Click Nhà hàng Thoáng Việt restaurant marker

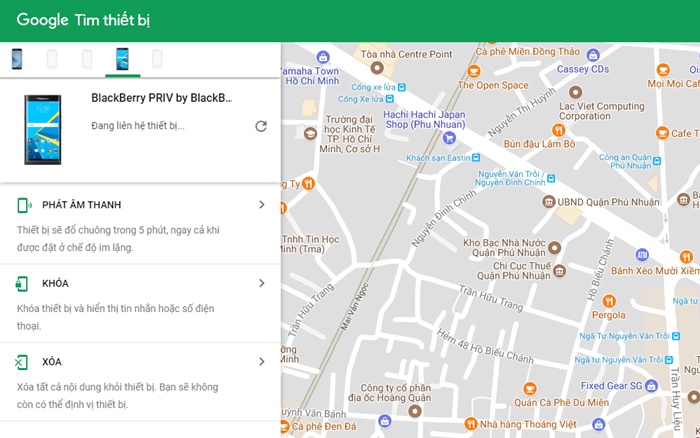pyautogui.click(x=471, y=424)
